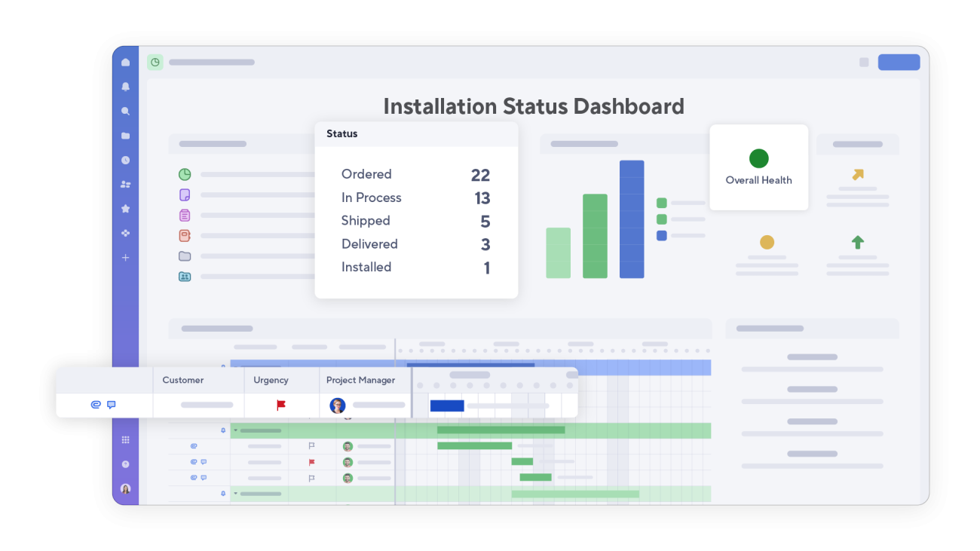Open the gray folder item in the left list

[x=185, y=256]
